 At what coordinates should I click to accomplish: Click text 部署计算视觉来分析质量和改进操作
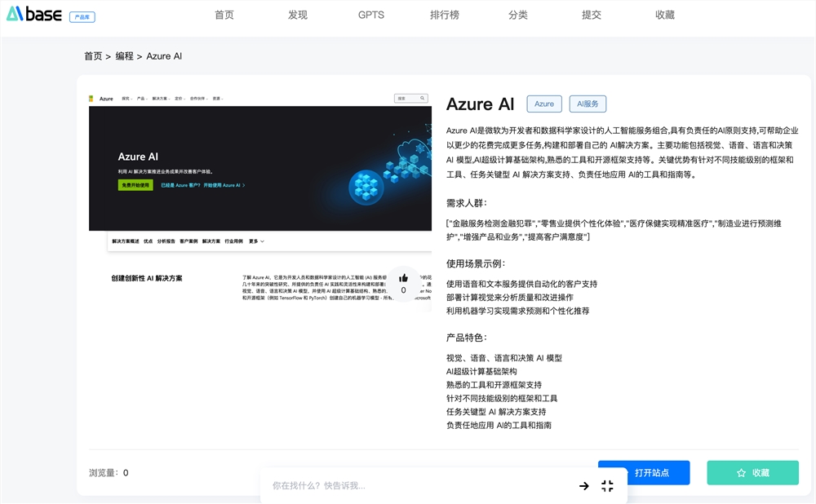click(x=510, y=298)
